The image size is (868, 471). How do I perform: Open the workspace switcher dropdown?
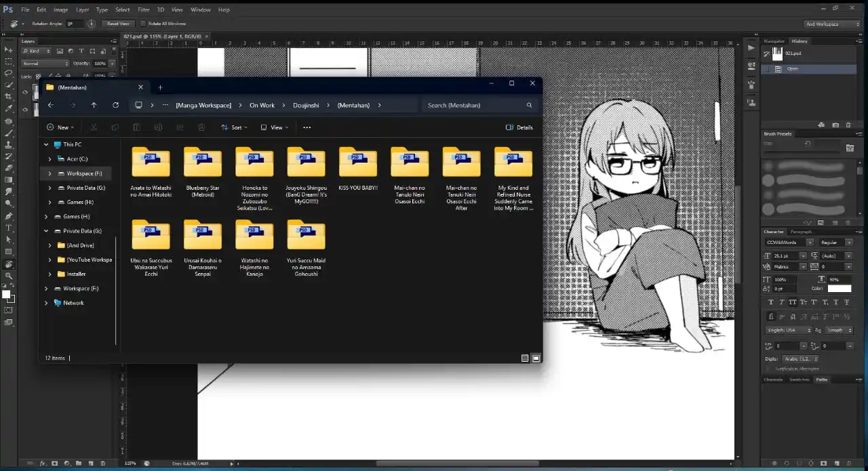[831, 24]
